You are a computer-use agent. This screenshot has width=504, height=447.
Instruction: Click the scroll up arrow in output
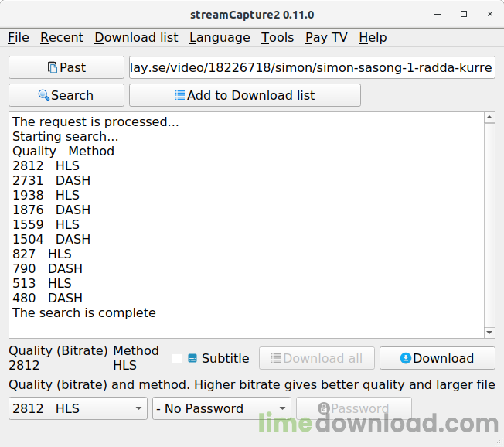[x=489, y=118]
